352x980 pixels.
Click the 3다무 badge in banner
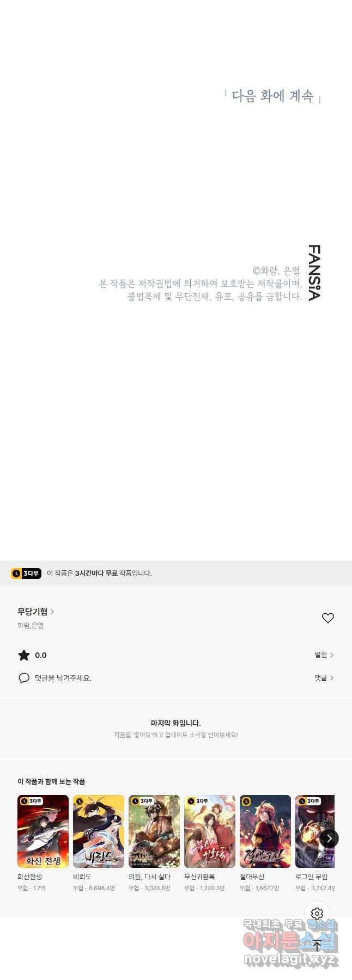pyautogui.click(x=26, y=573)
